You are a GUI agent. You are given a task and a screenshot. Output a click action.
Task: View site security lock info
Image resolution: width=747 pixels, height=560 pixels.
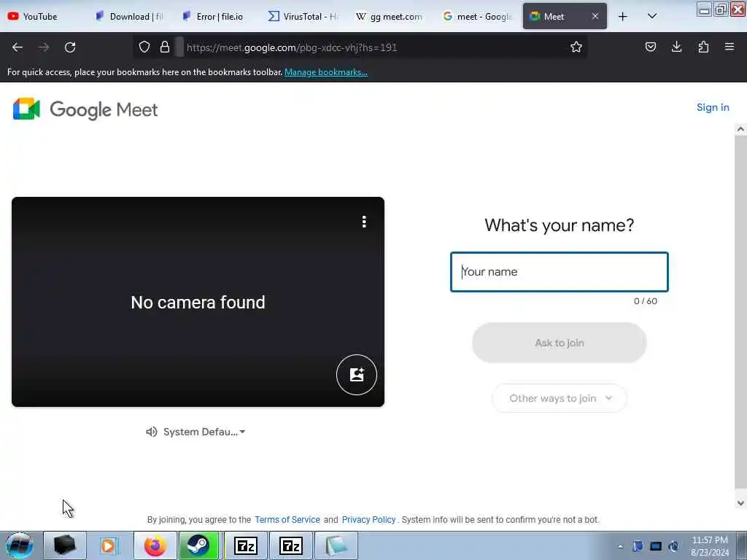(x=165, y=47)
